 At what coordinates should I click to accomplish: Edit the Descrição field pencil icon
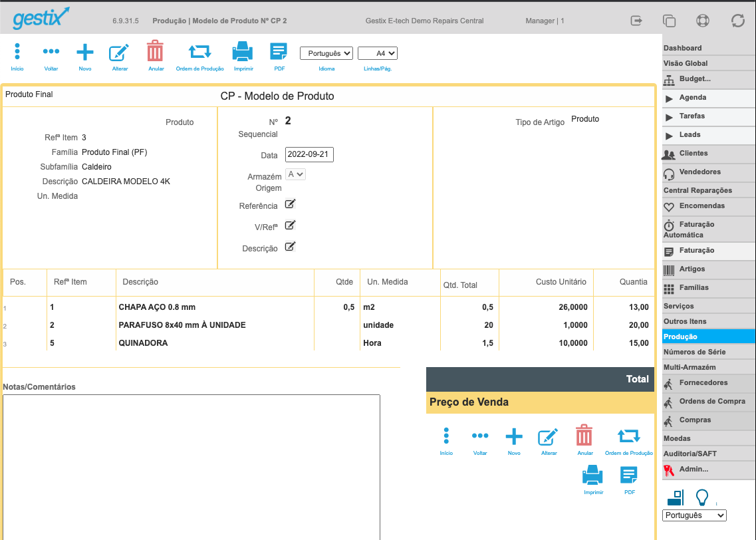pyautogui.click(x=290, y=246)
